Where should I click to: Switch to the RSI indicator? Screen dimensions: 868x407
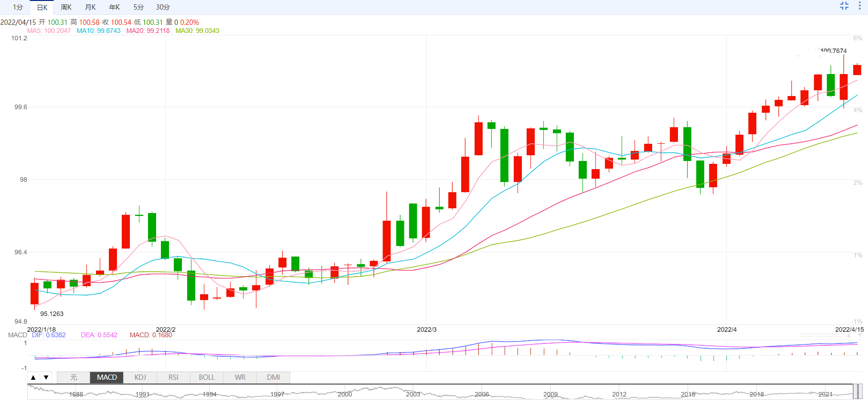[x=173, y=377]
